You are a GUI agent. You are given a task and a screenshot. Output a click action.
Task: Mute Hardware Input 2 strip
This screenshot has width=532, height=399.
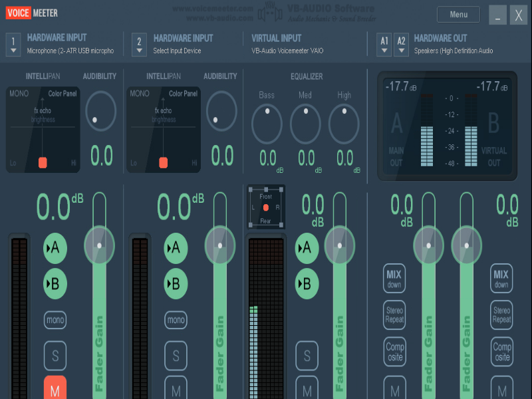pos(176,388)
